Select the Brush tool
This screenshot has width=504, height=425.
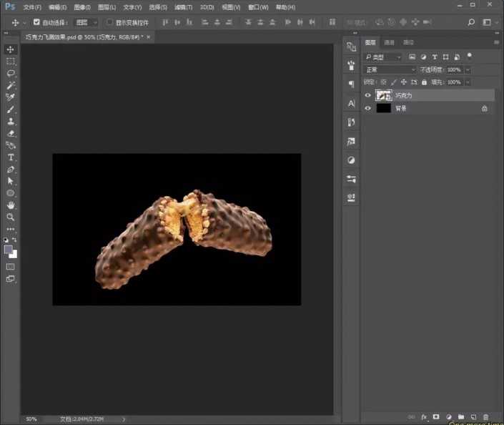point(11,109)
